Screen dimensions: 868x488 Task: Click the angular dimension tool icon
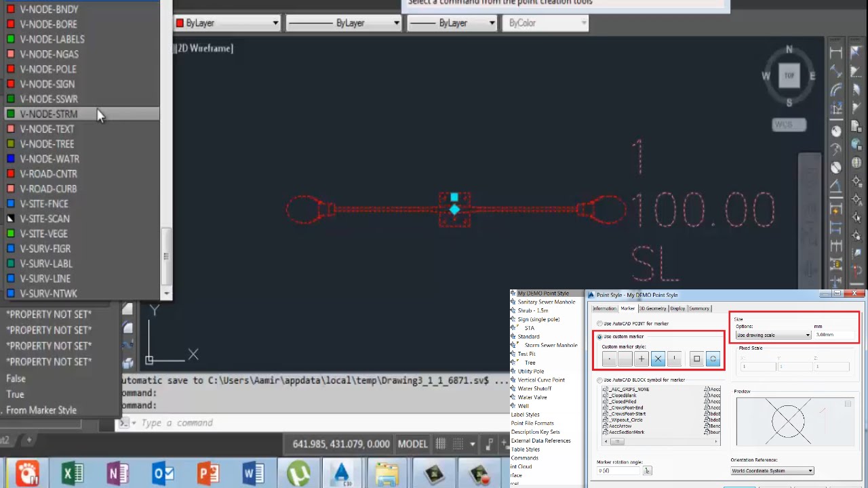tap(835, 187)
